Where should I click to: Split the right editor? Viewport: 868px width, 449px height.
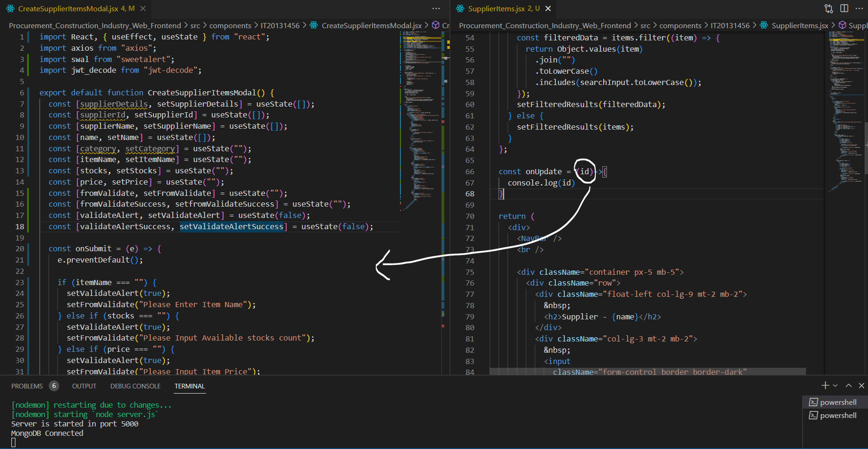coord(844,8)
